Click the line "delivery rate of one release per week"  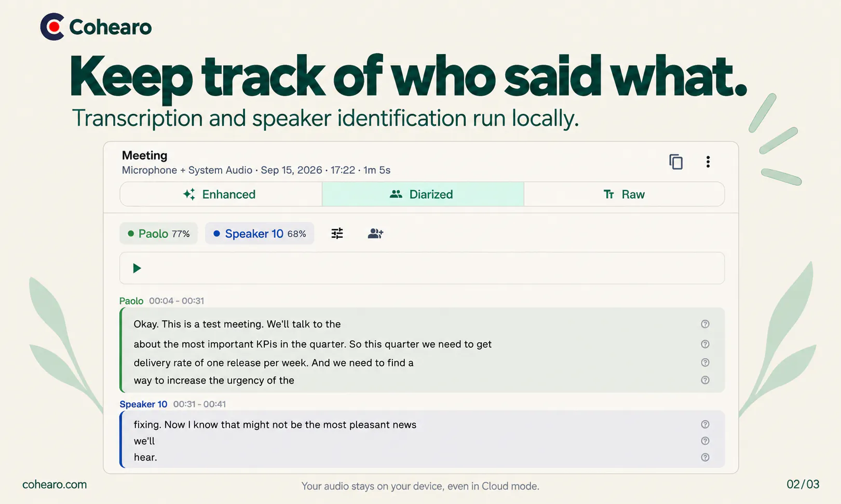point(274,362)
